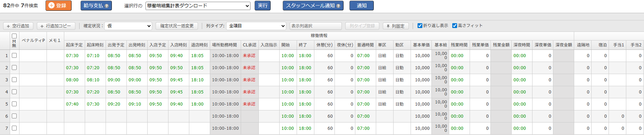Screen dimensions: 644x135
Task: Check the checkbox for row 3
Action: [x=14, y=80]
